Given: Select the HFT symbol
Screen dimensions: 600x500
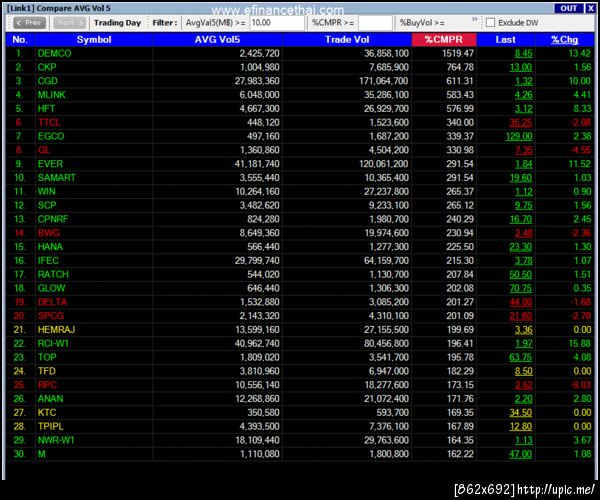Looking at the screenshot, I should [46, 109].
